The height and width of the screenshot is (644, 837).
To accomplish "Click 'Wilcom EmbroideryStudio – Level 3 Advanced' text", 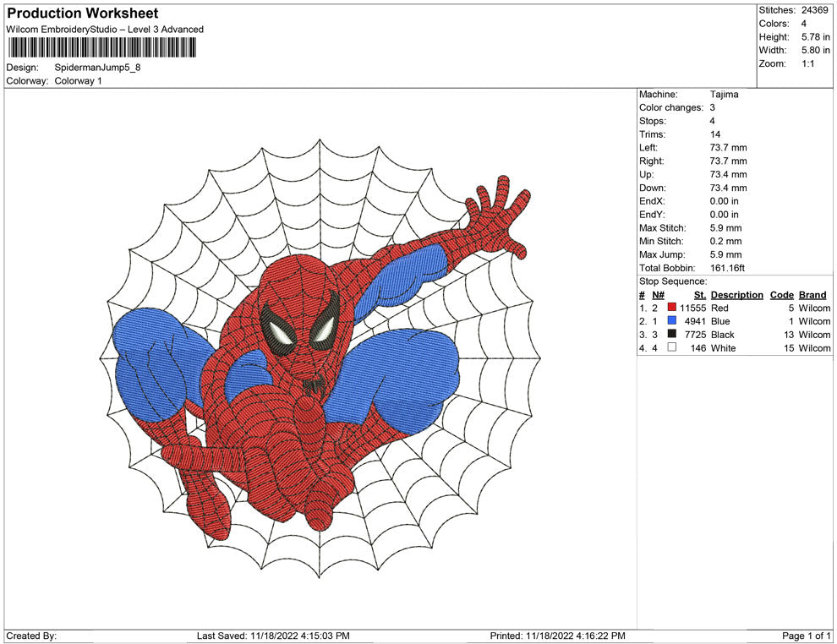I will (x=105, y=30).
